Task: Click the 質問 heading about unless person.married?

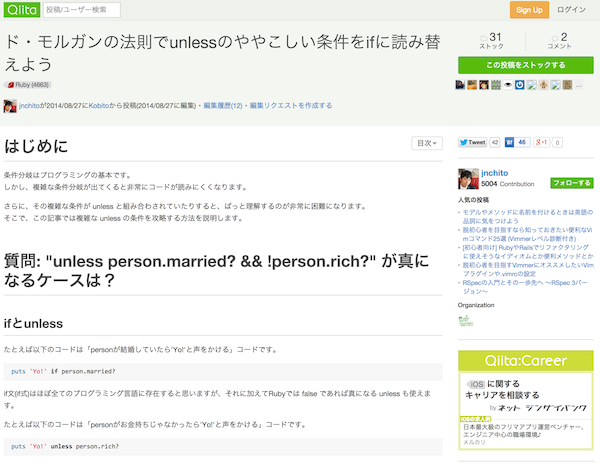Action: point(217,270)
